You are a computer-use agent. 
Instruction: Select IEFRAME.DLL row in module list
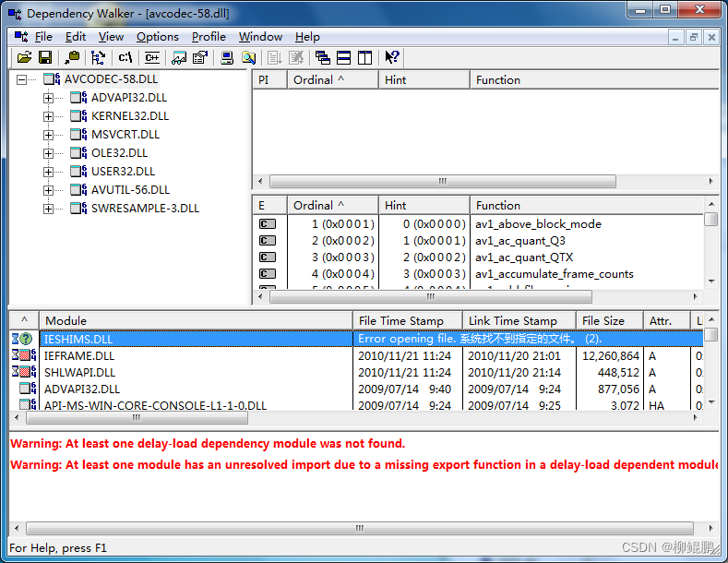click(x=356, y=356)
